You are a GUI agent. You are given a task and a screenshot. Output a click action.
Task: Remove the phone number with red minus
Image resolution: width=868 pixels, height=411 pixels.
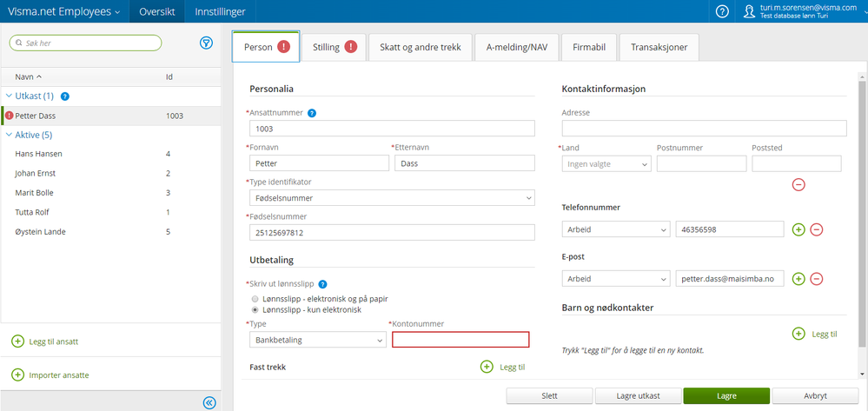tap(817, 229)
